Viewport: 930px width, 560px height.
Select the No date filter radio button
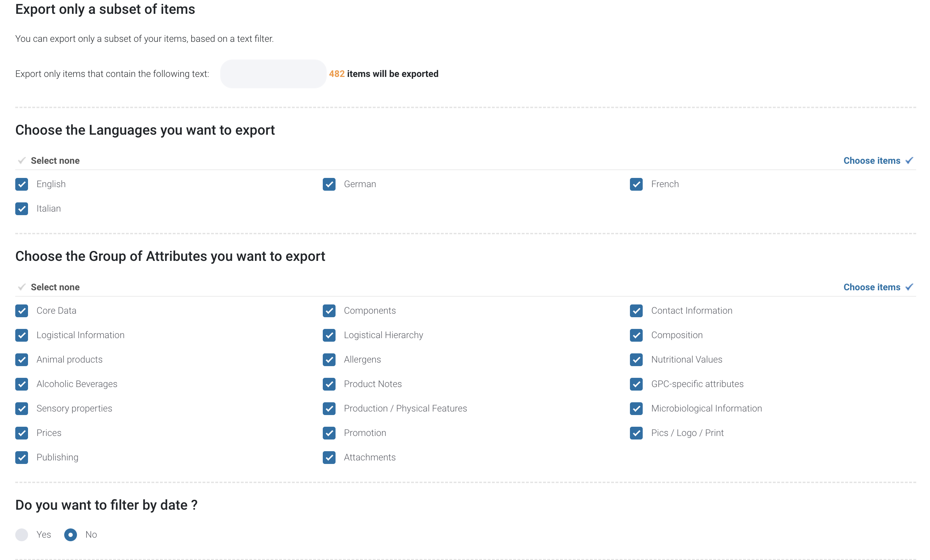coord(70,534)
